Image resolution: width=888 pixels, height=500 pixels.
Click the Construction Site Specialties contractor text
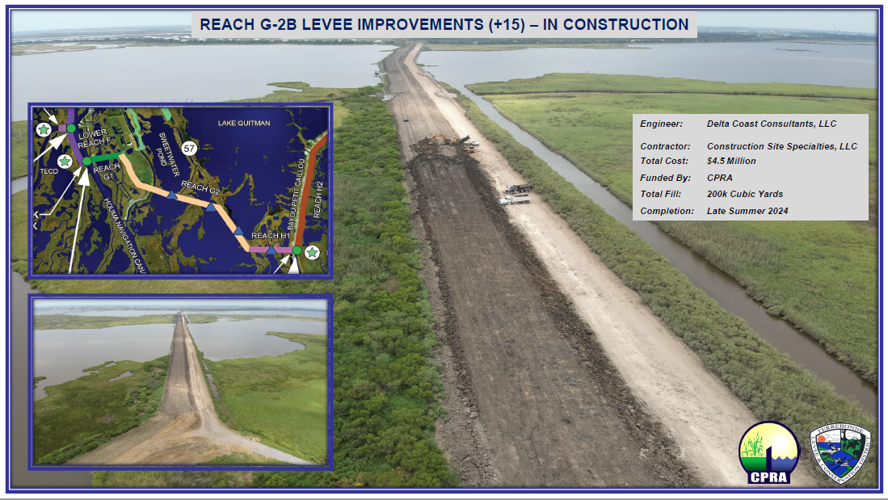(789, 146)
